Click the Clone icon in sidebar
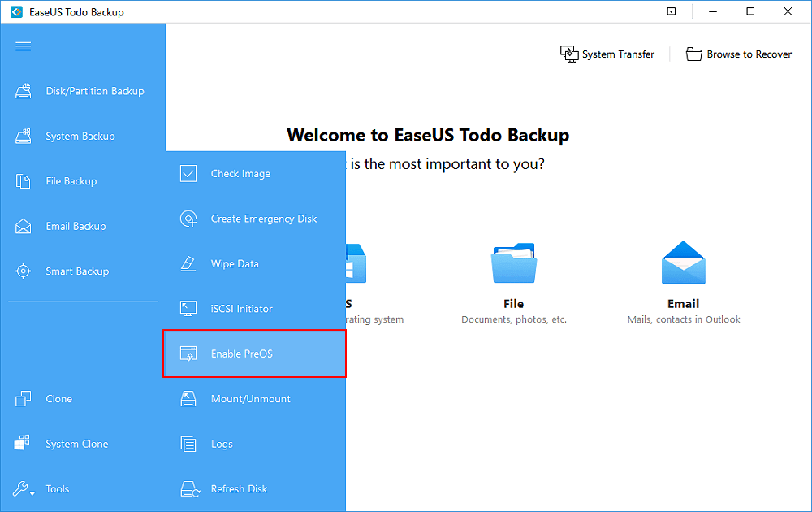Viewport: 812px width, 512px height. coord(24,399)
